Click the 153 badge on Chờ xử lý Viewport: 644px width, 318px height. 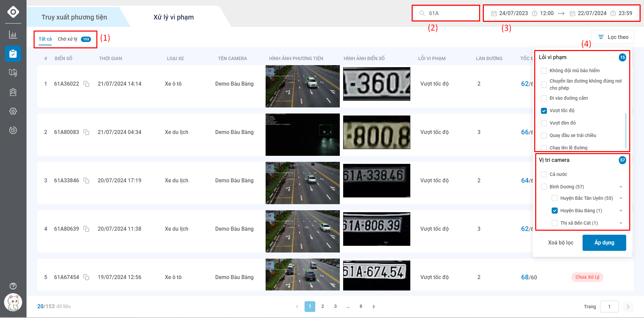[86, 39]
